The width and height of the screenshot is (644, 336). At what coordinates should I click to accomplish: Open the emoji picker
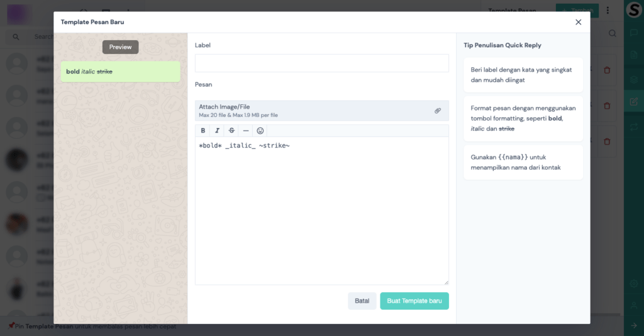point(260,131)
